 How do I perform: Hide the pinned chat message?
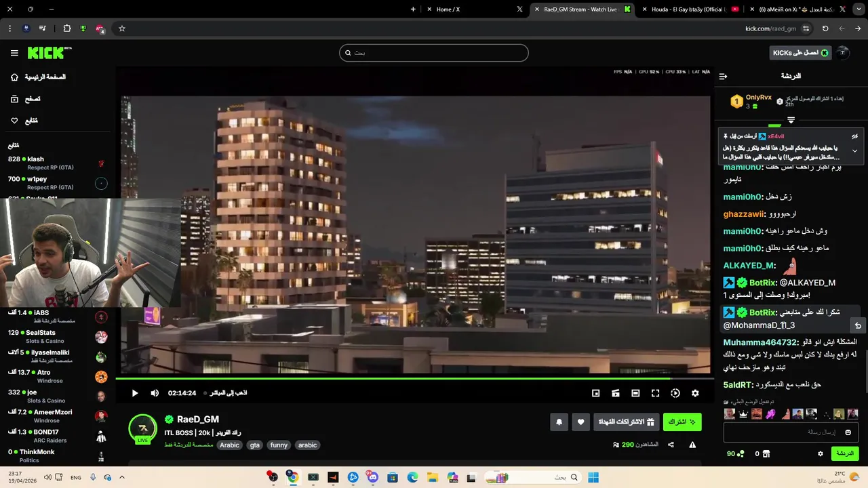(x=854, y=136)
